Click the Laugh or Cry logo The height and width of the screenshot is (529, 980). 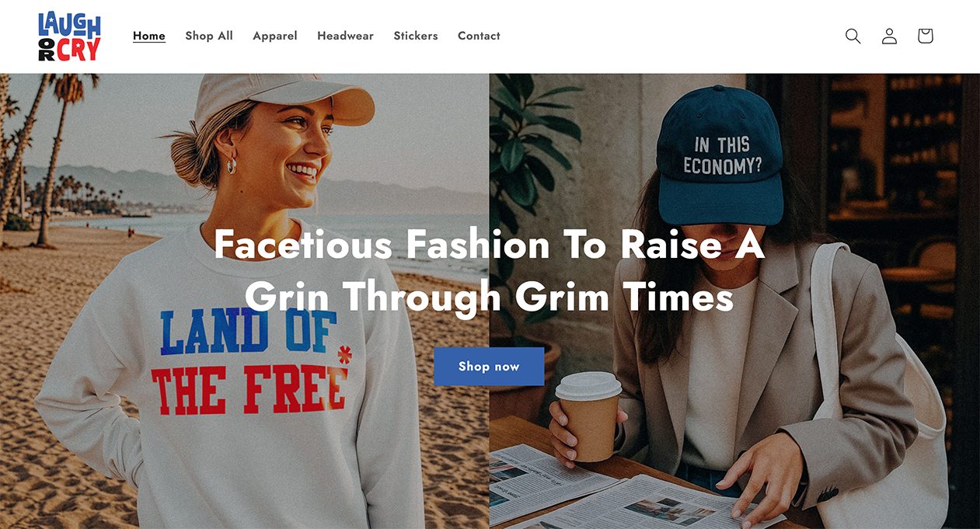(x=69, y=36)
